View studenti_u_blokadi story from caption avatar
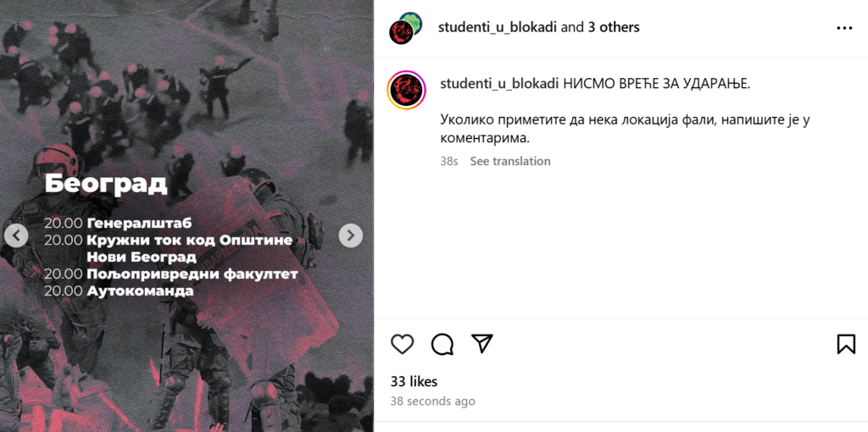 click(406, 91)
